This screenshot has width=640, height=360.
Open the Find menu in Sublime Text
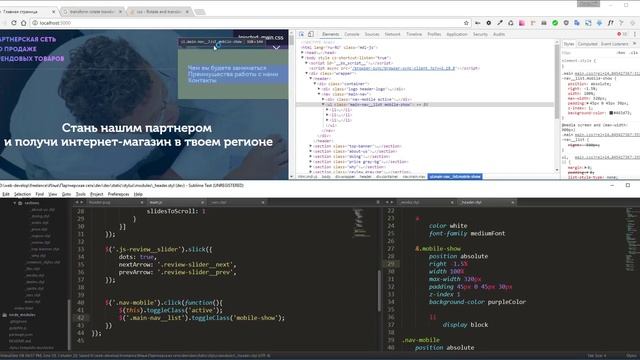tap(39, 194)
